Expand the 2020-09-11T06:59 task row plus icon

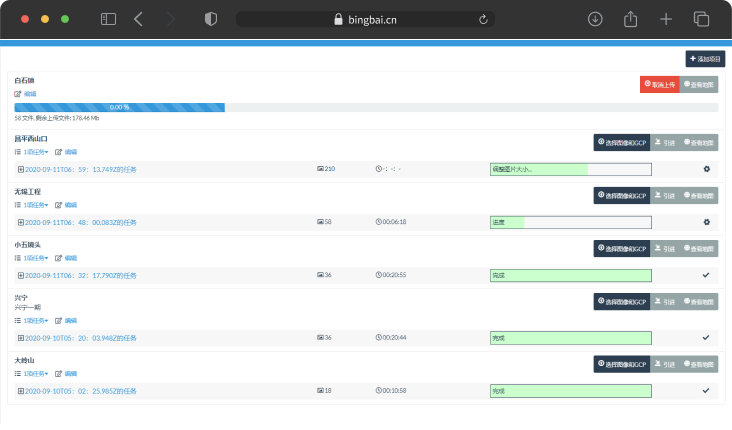(20, 169)
